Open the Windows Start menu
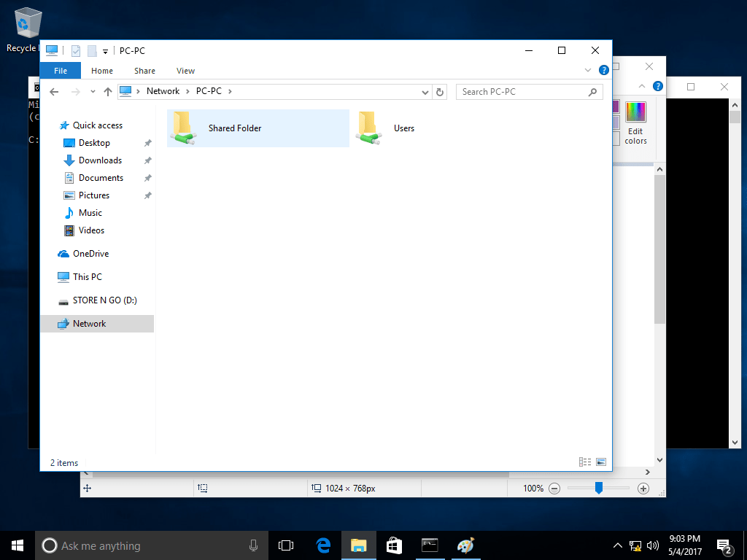This screenshot has width=747, height=560. [x=18, y=545]
